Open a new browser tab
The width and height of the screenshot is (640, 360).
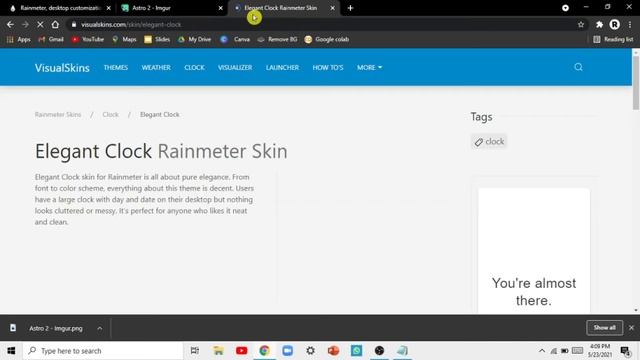[x=350, y=8]
